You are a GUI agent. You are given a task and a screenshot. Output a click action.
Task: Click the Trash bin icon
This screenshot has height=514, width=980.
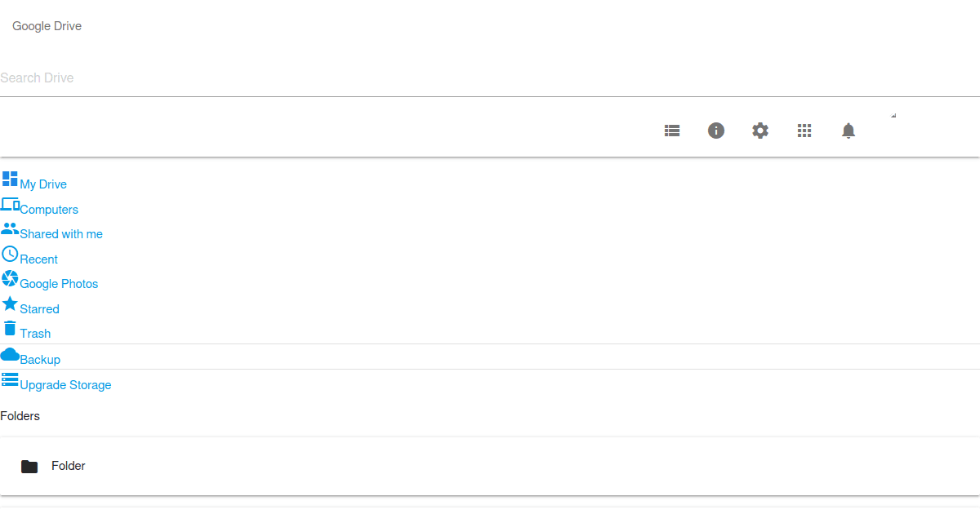coord(9,327)
